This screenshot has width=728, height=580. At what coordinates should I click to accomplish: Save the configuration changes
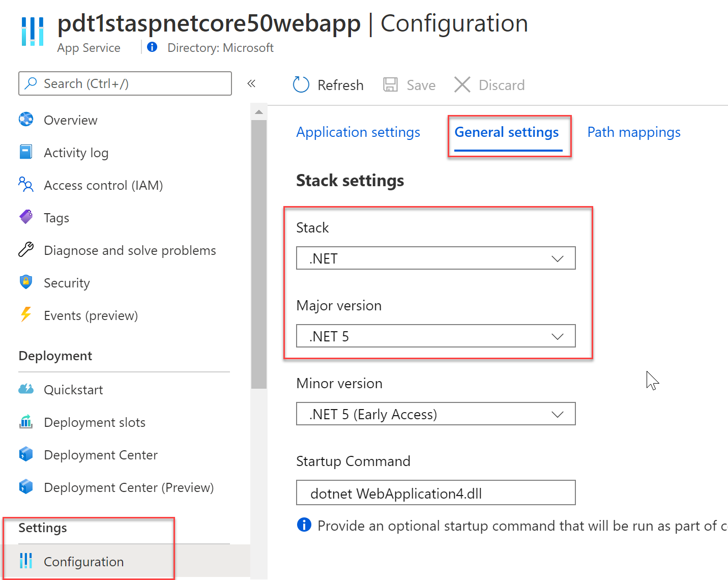tap(409, 84)
